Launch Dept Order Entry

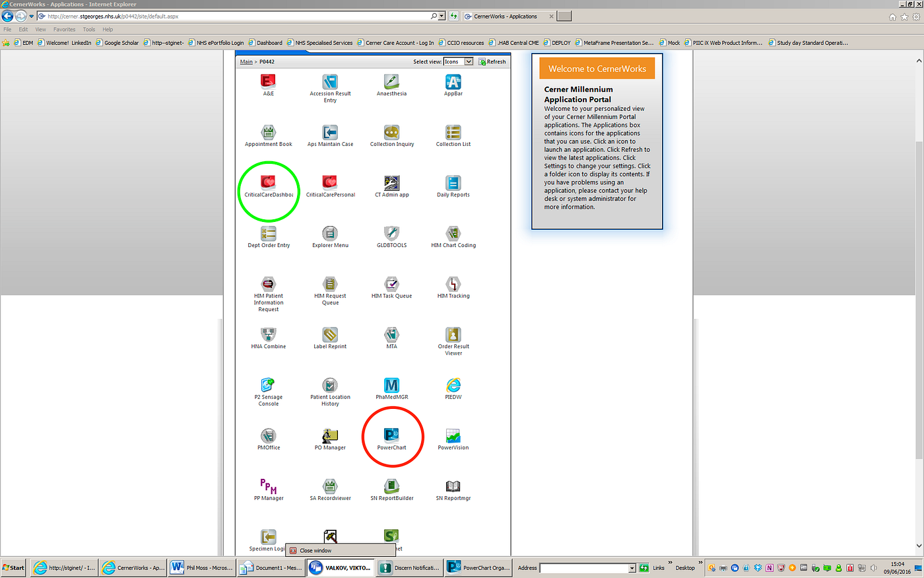(x=268, y=233)
